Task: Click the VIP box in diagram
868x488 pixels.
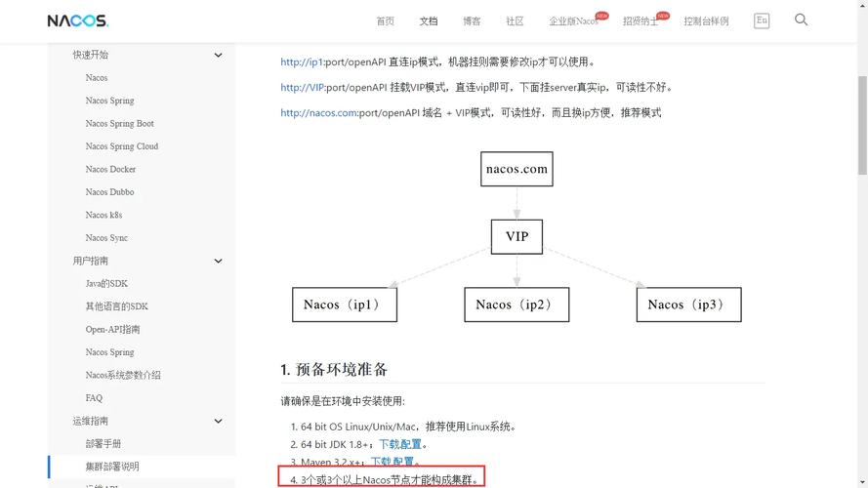Action: [517, 237]
